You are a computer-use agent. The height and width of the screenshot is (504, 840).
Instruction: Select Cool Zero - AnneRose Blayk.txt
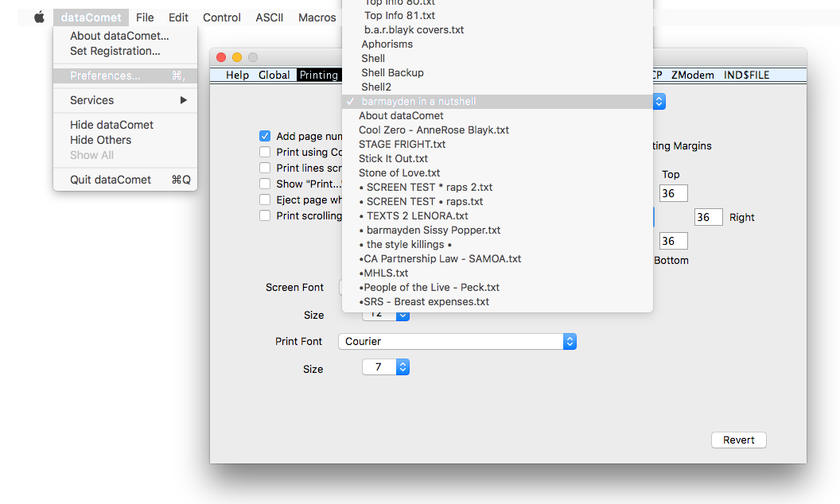[x=497, y=130]
